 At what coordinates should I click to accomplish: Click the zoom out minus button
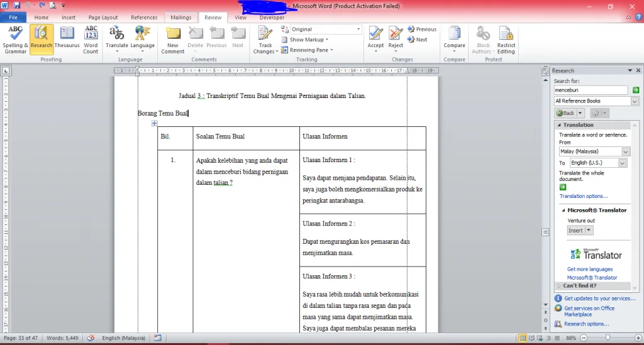584,338
